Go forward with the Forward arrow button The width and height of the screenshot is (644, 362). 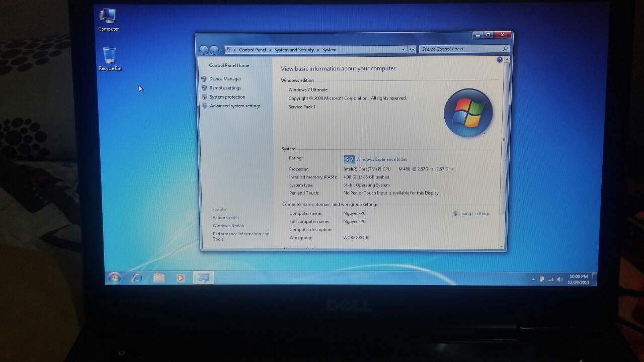[214, 50]
